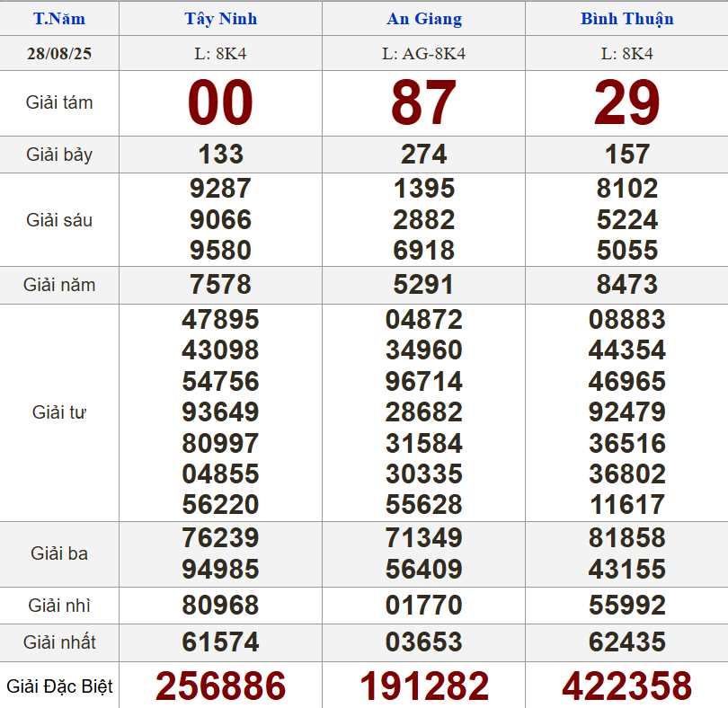
Task: Click the date 28/08/25 cell
Action: 59,54
